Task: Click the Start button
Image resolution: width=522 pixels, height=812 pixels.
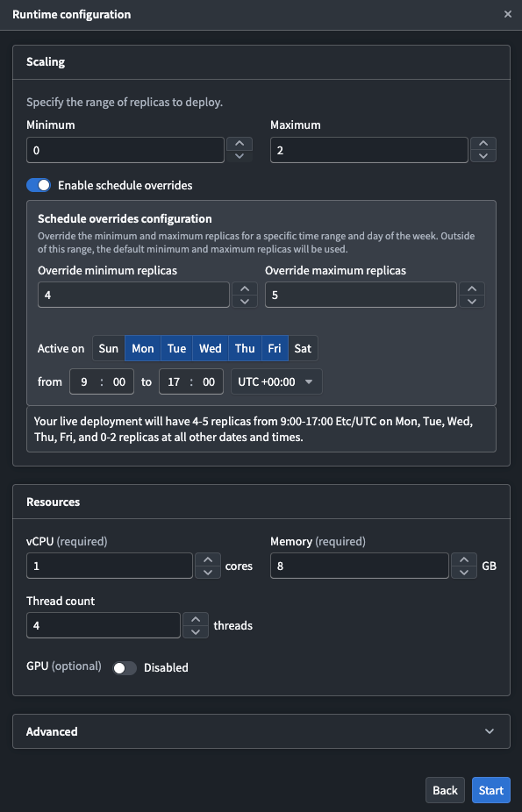Action: [x=491, y=790]
